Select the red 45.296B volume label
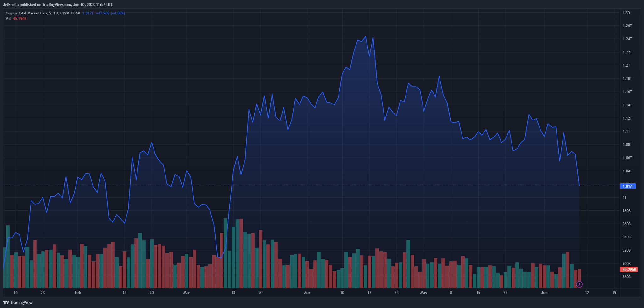The height and width of the screenshot is (308, 644). (629, 270)
